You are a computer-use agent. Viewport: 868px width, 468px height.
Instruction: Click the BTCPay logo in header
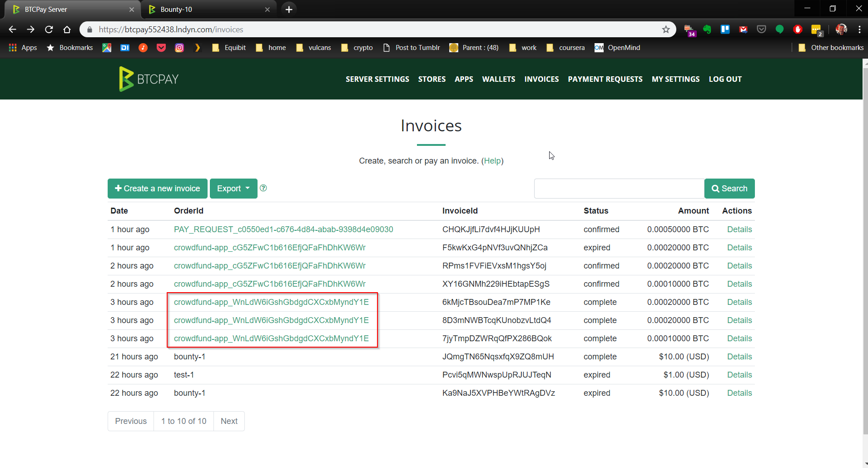coord(149,79)
